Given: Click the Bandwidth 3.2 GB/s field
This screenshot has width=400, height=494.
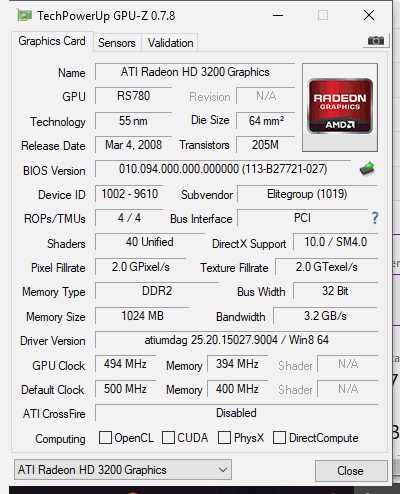Looking at the screenshot, I should [325, 316].
